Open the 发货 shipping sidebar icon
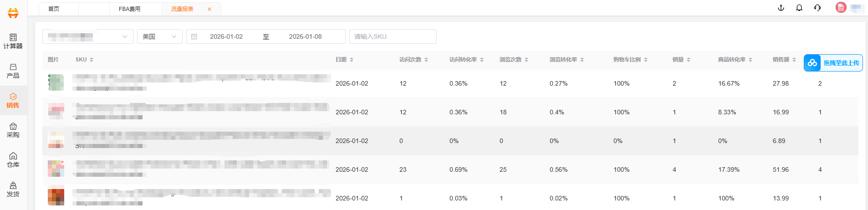 coord(13,189)
